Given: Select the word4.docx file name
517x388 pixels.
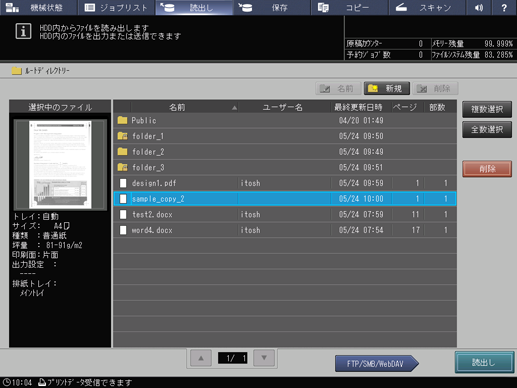Looking at the screenshot, I should pyautogui.click(x=152, y=230).
